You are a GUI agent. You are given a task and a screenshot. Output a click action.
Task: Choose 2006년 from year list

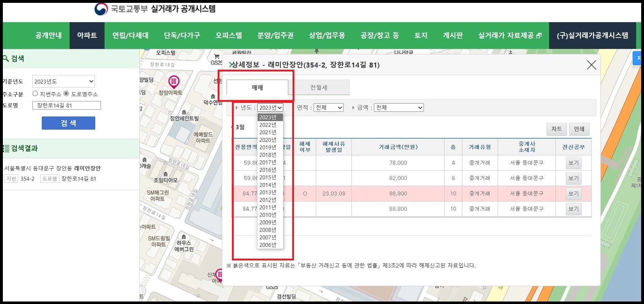[x=270, y=245]
